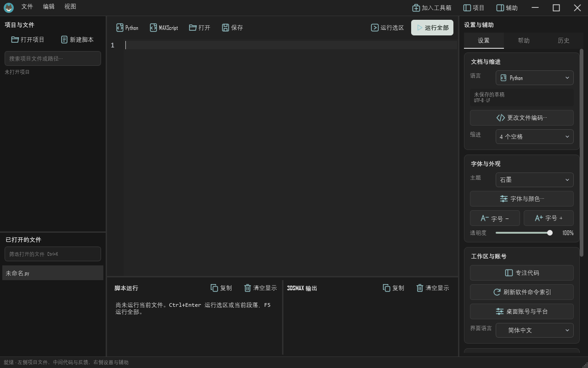Switch to the 帮助 tab
588x368 pixels.
point(524,40)
